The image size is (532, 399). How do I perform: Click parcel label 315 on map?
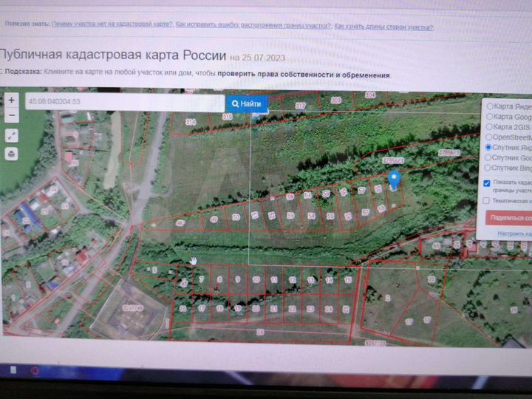tap(227, 117)
